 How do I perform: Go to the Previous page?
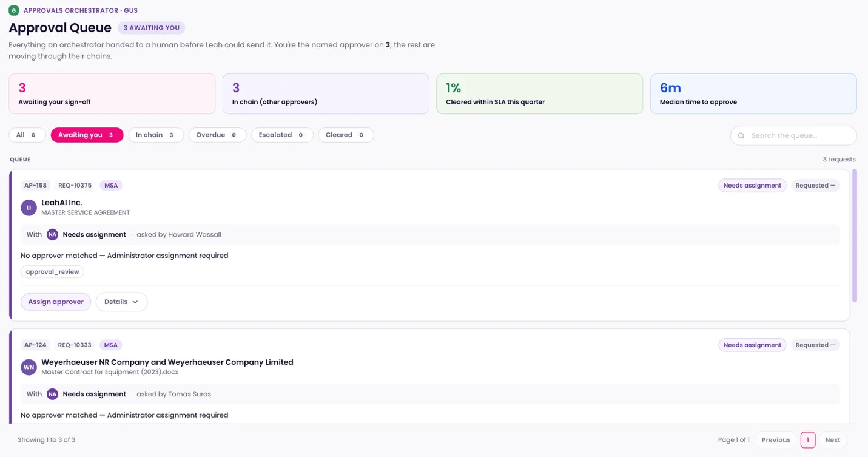click(x=776, y=440)
